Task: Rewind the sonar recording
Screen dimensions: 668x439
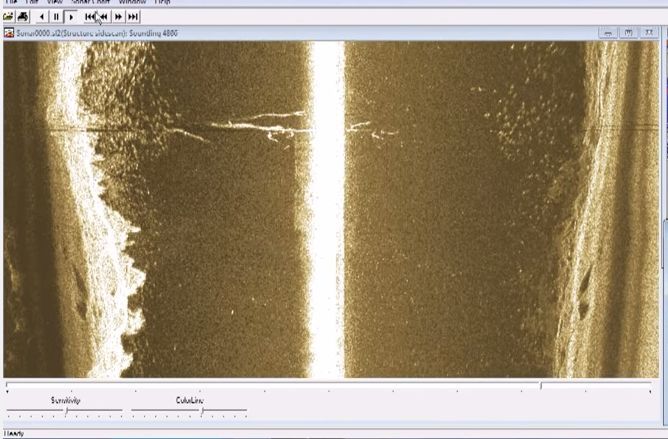Action: [104, 17]
